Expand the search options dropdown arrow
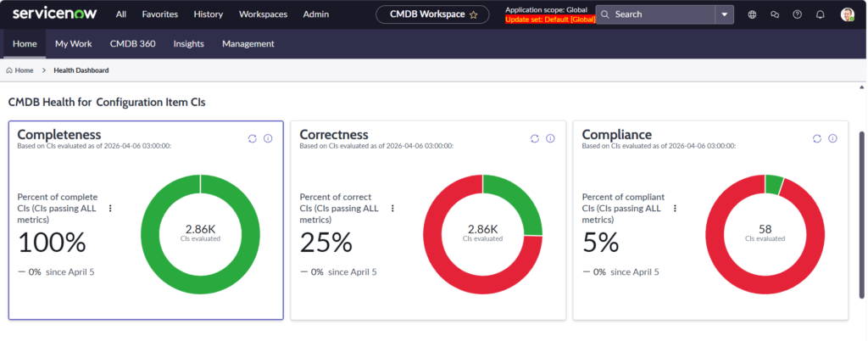The image size is (868, 341). [x=724, y=14]
